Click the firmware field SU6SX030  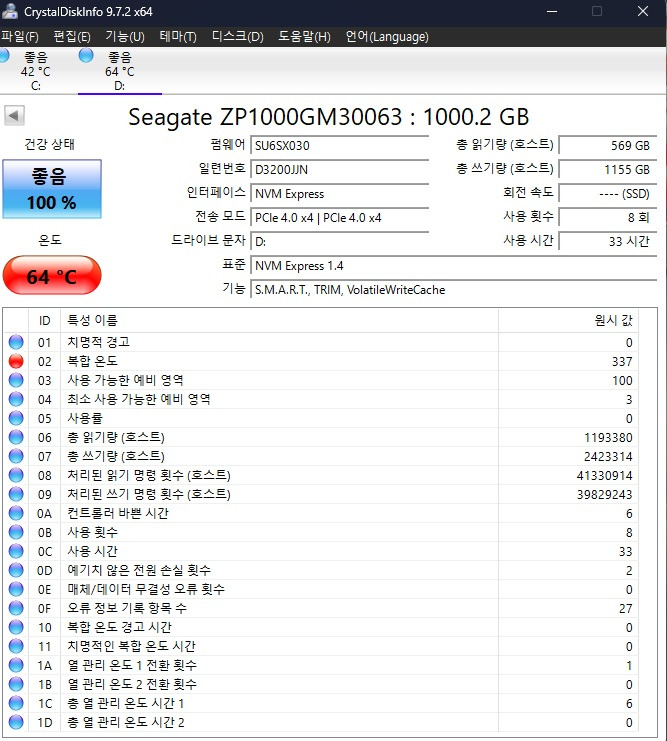[340, 146]
